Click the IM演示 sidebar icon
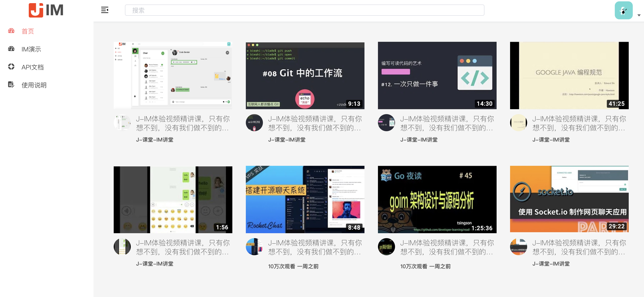 pos(11,49)
